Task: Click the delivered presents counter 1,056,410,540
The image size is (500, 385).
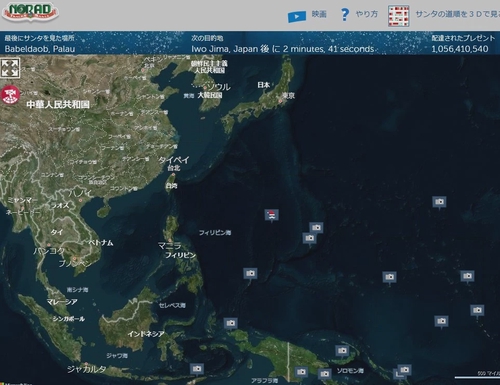Action: tap(460, 49)
